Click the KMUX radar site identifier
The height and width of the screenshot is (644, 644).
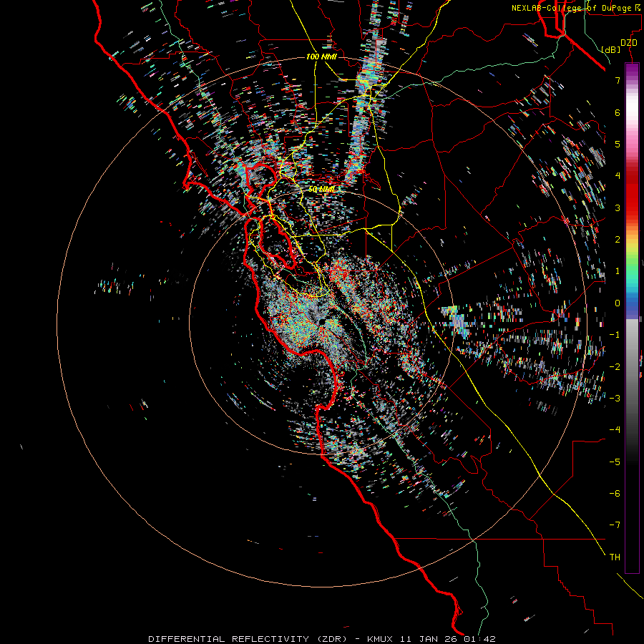(380, 639)
